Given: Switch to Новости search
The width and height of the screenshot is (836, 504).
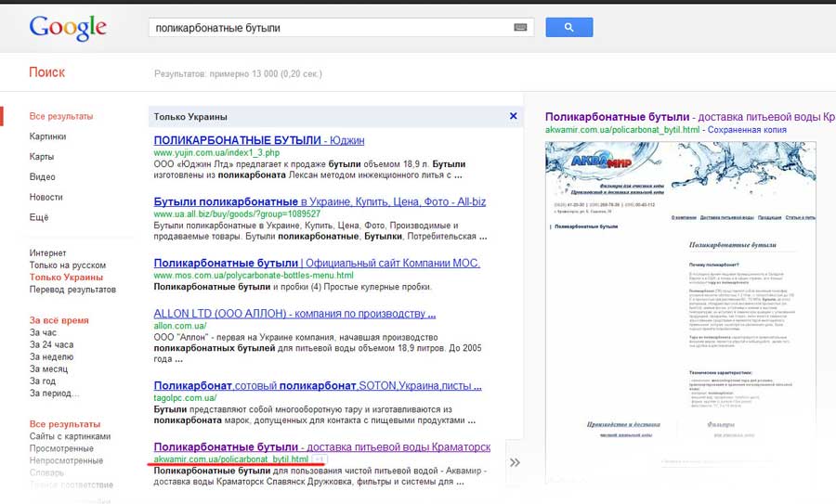Looking at the screenshot, I should click(46, 197).
